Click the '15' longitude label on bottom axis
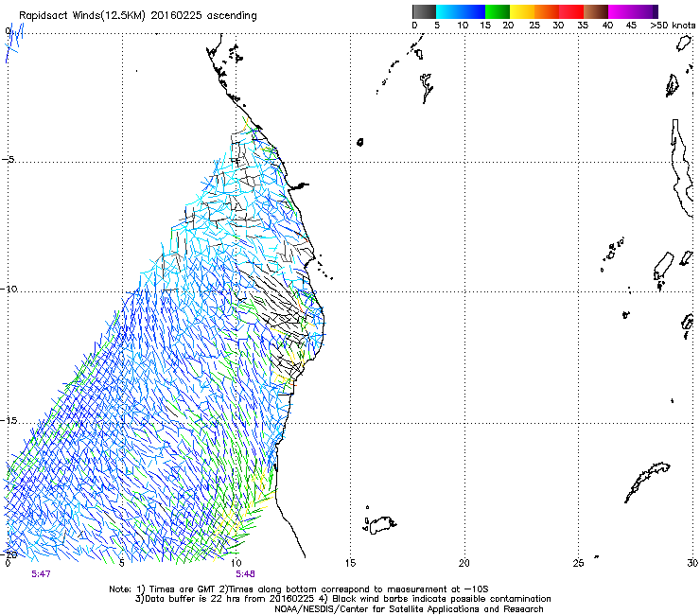 click(350, 563)
